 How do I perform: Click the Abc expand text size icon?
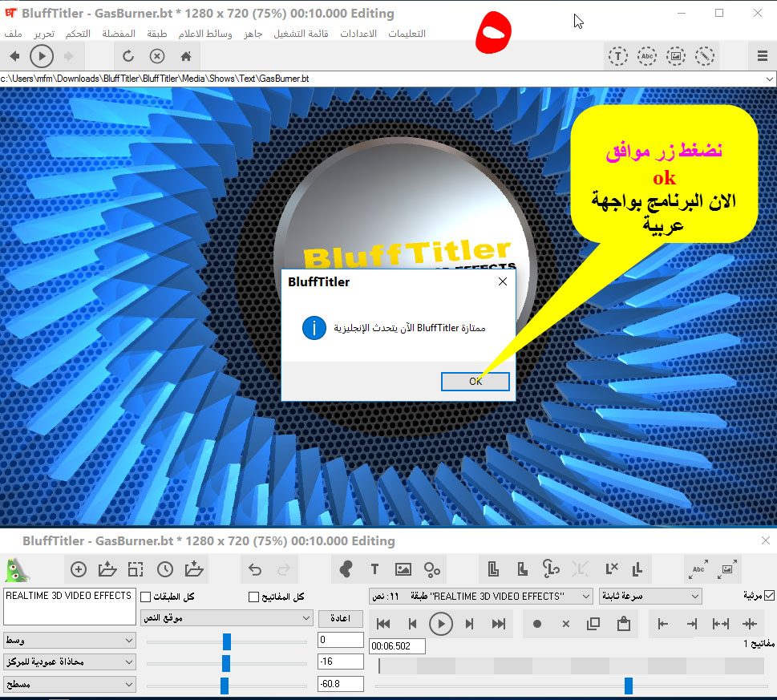[698, 570]
